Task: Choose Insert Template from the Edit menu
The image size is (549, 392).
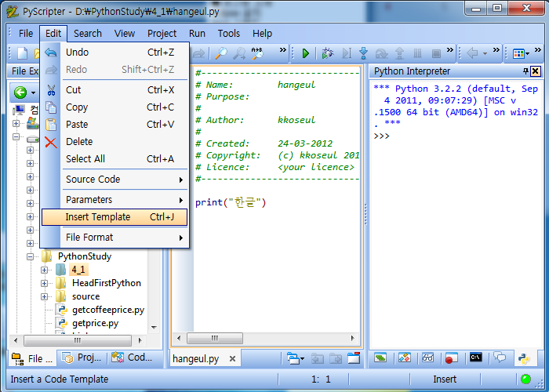Action: (x=115, y=217)
